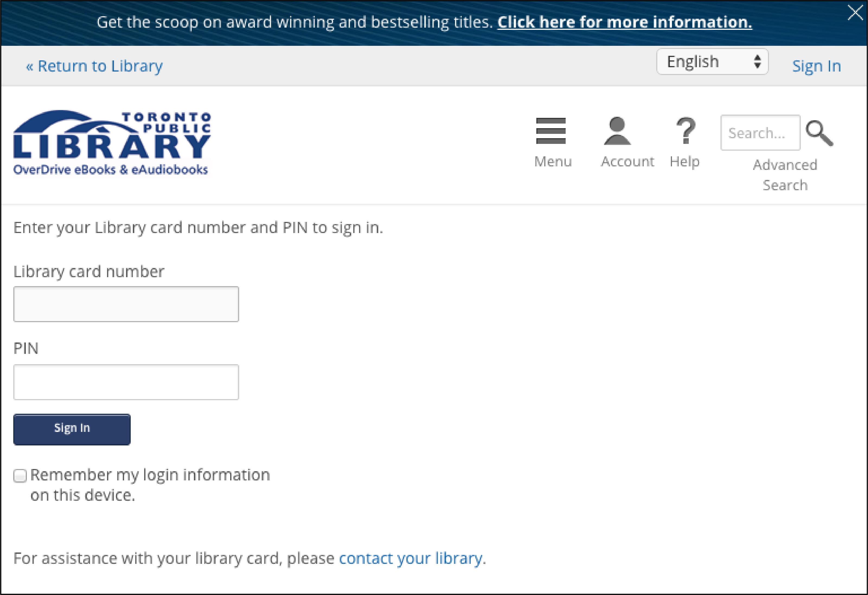Click Sign In navigation menu item

(816, 65)
